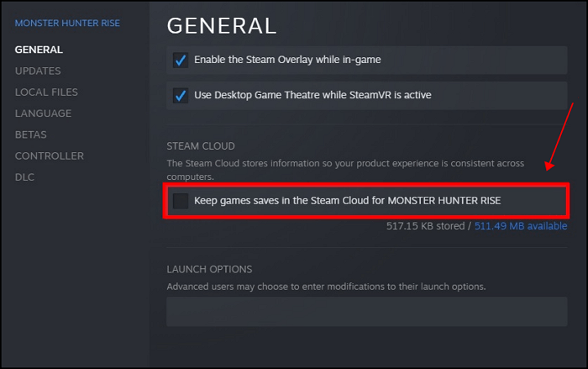588x369 pixels.
Task: Click the LAUNCH OPTIONS section heading
Action: click(209, 269)
